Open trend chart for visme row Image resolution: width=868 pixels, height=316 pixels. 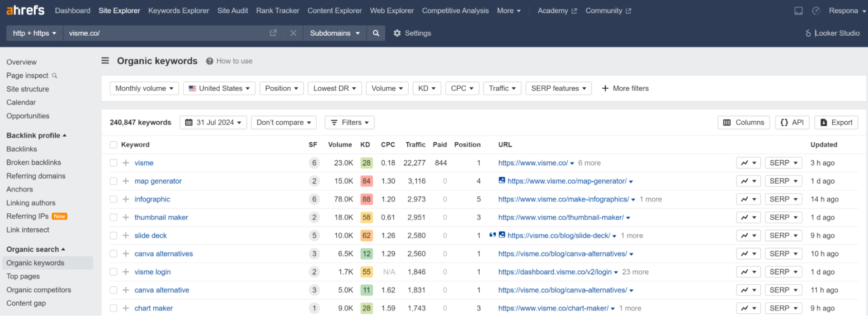click(748, 163)
